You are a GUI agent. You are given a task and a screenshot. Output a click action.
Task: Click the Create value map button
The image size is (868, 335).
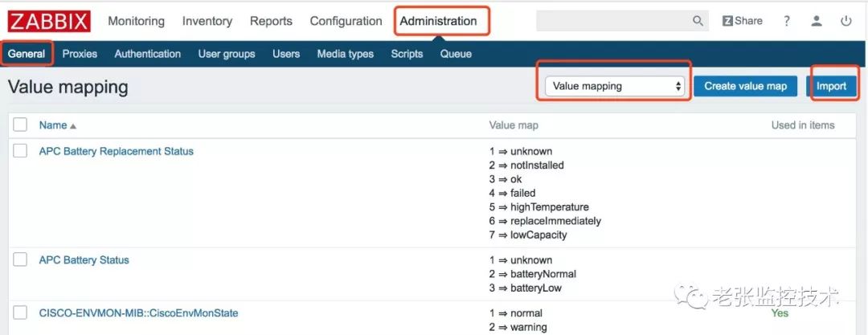(x=745, y=86)
